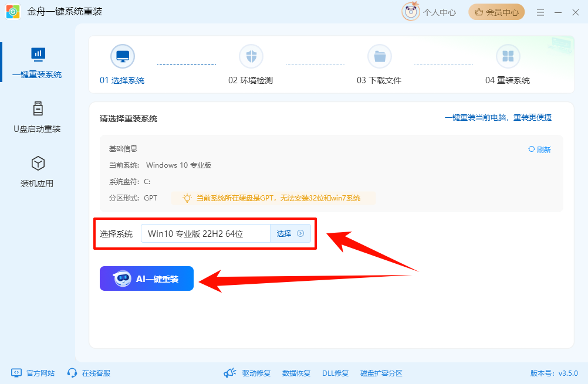Click the Win10 专业版 22H2 64位 field

point(205,234)
